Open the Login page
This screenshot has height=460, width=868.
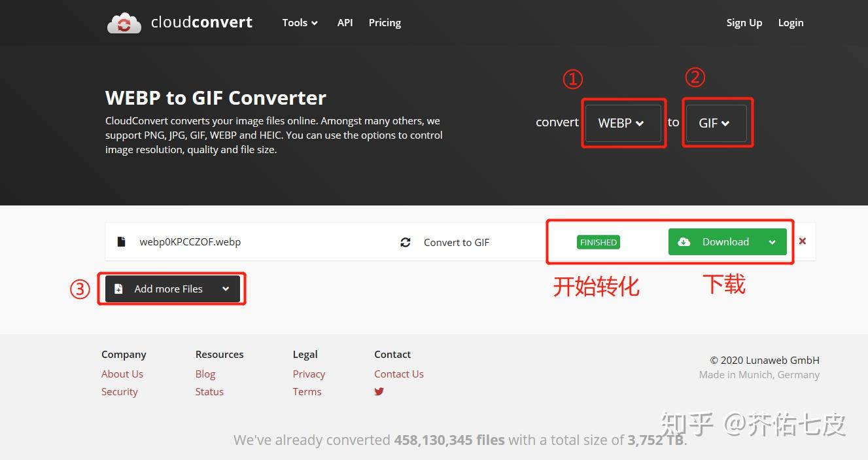(790, 22)
